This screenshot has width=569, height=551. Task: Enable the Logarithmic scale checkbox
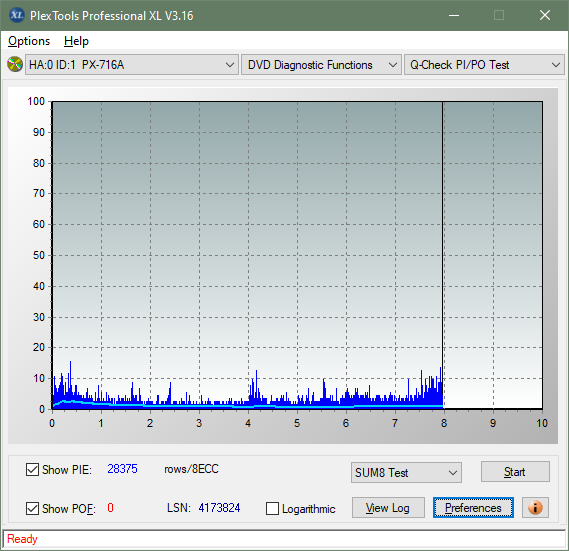coord(272,508)
